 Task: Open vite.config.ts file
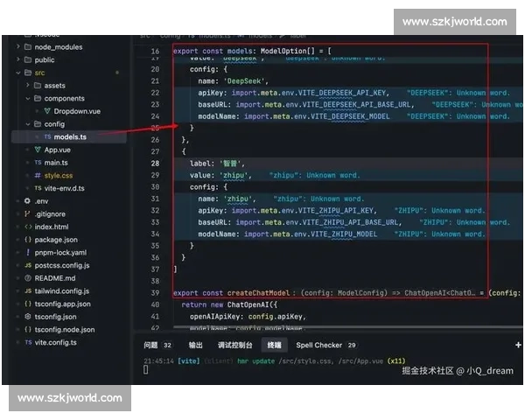pos(56,343)
